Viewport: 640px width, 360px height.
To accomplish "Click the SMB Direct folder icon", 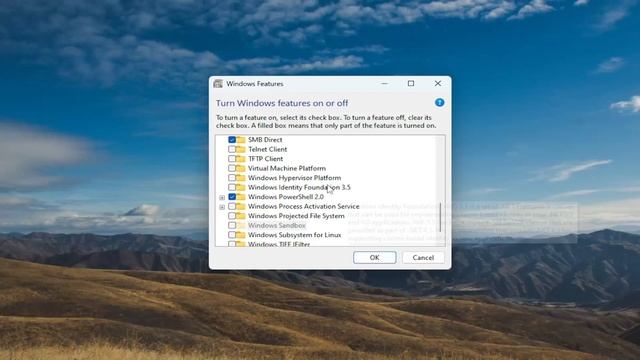I will 241,140.
